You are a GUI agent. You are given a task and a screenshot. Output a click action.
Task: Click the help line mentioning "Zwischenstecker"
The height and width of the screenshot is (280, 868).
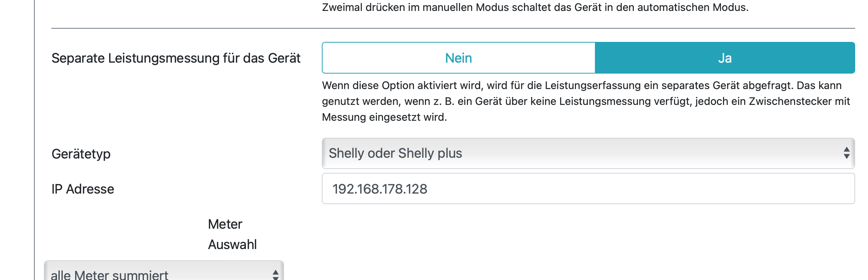pos(585,102)
